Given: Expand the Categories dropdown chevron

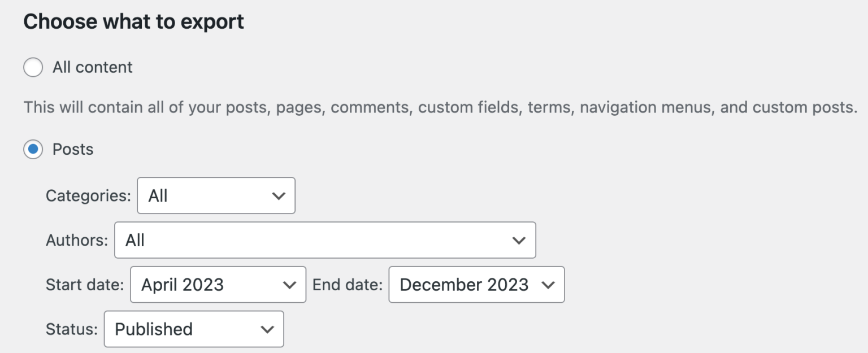Looking at the screenshot, I should 278,195.
